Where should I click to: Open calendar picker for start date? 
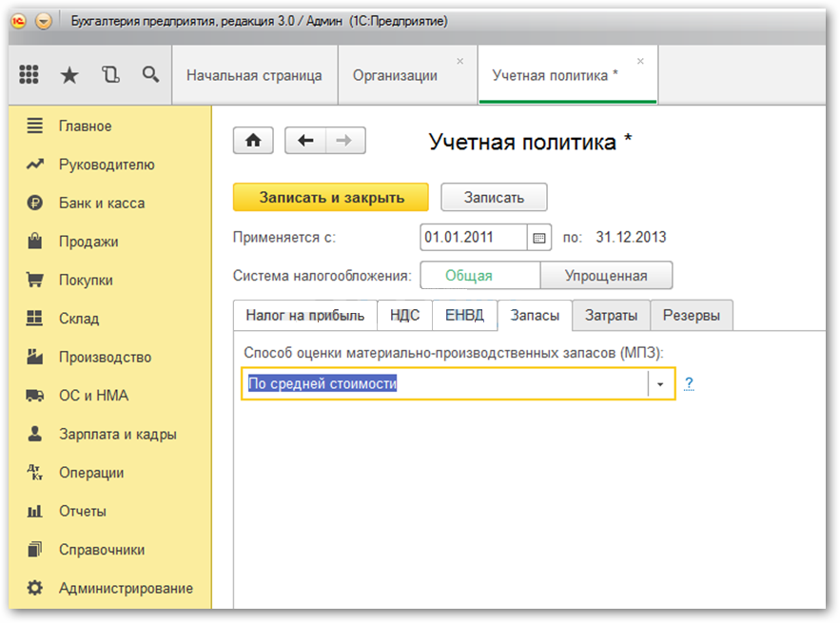point(539,237)
